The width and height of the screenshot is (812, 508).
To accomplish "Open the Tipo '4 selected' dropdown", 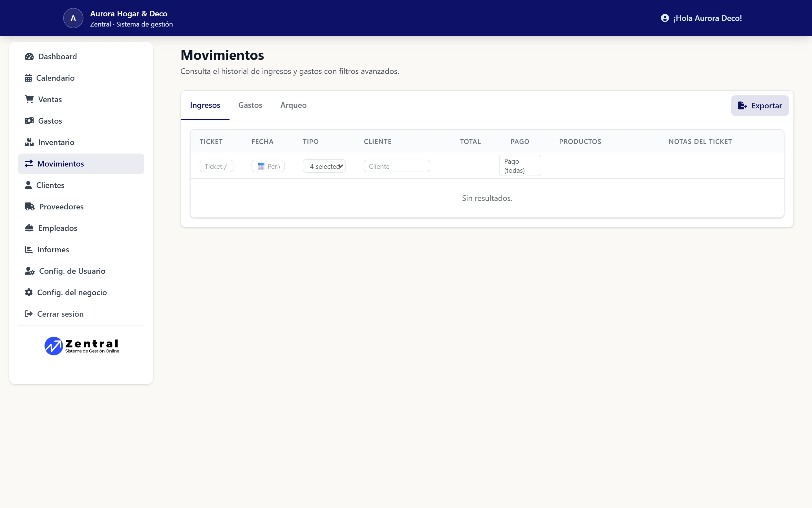I will pyautogui.click(x=324, y=166).
